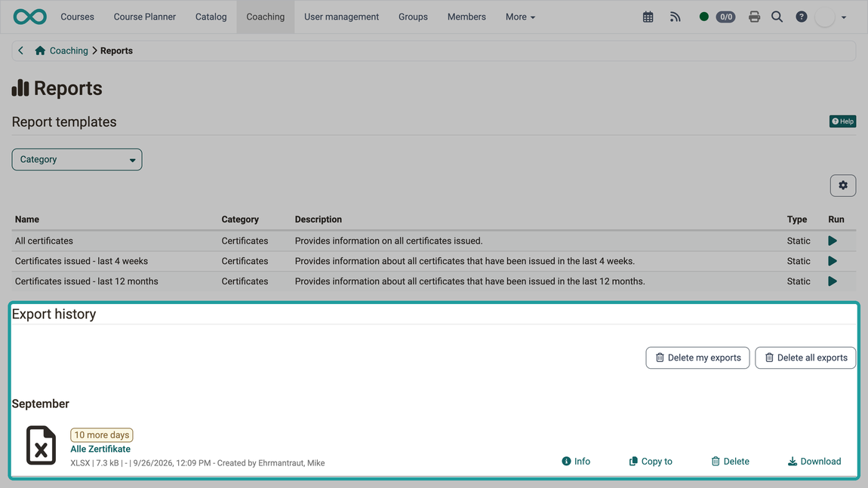Open table settings gear button
The image size is (868, 488).
842,186
